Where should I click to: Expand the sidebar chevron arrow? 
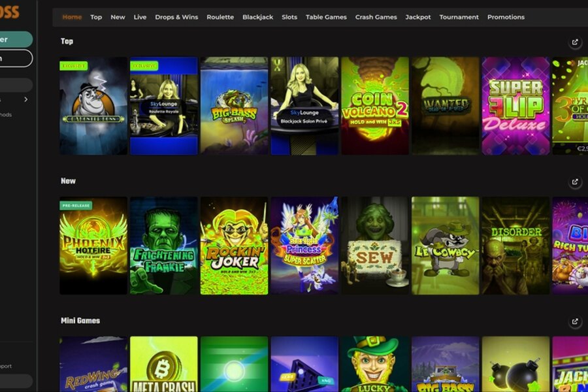(x=25, y=99)
